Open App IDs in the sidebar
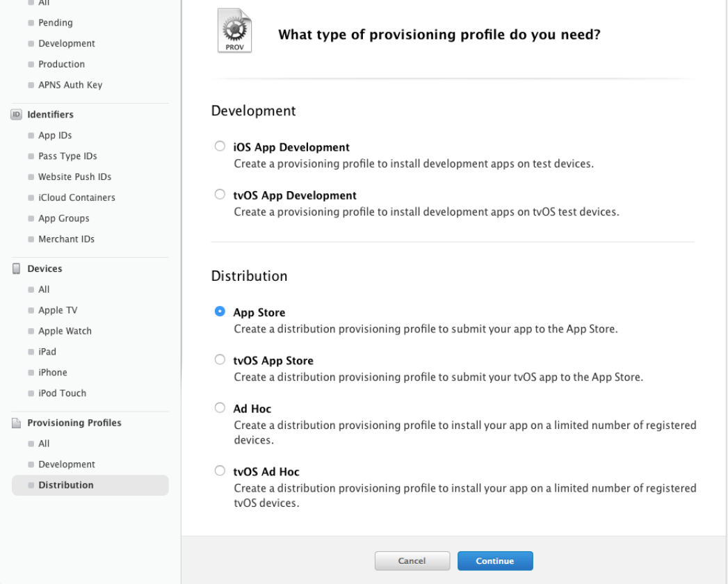 pos(55,135)
